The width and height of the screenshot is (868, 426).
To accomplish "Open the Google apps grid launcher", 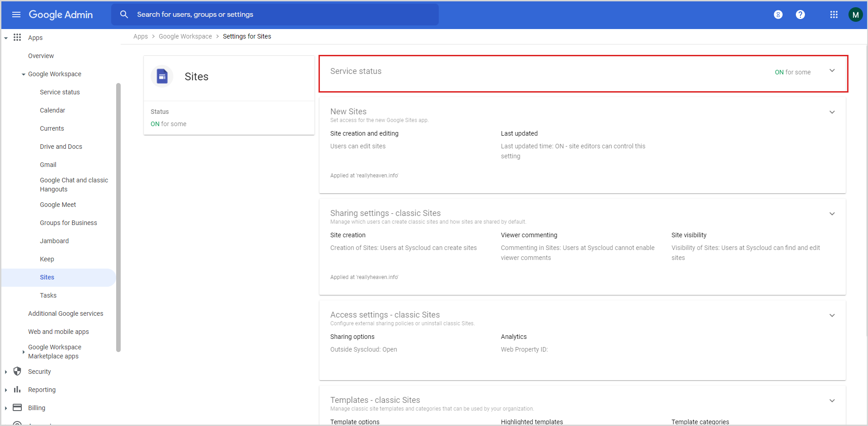I will pos(834,15).
